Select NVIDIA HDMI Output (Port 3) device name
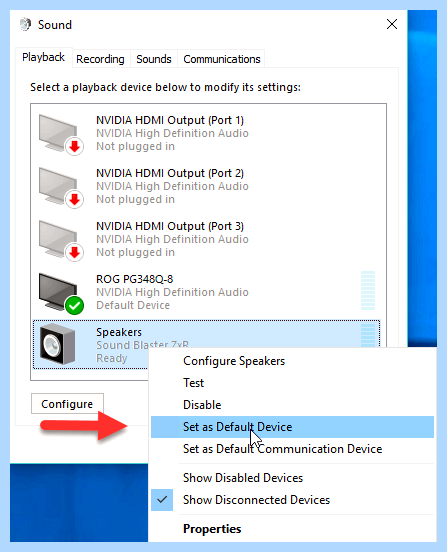 point(170,226)
